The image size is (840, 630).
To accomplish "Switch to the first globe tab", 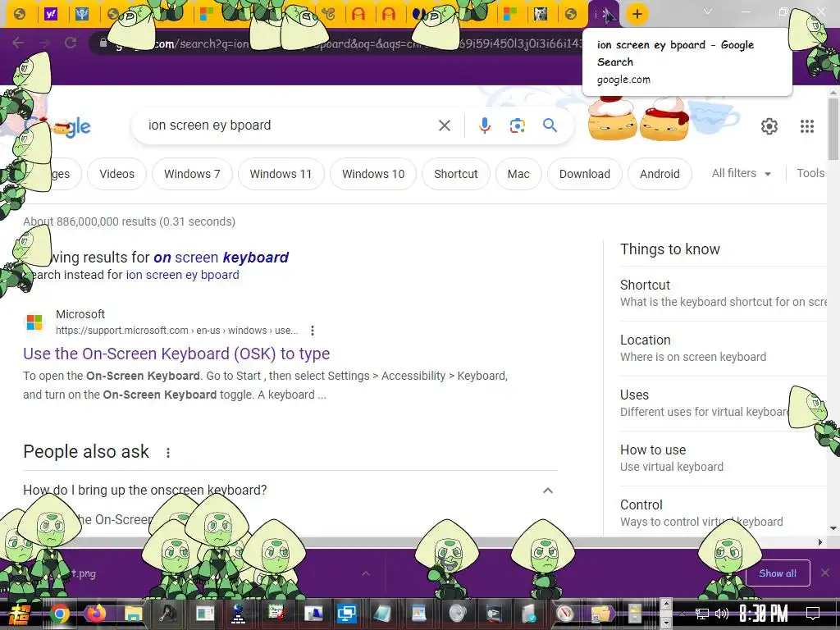I will point(20,14).
